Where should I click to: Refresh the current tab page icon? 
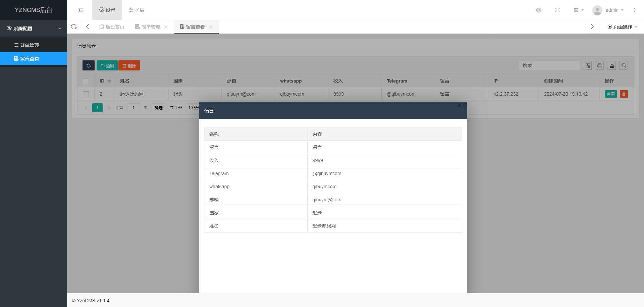(74, 27)
